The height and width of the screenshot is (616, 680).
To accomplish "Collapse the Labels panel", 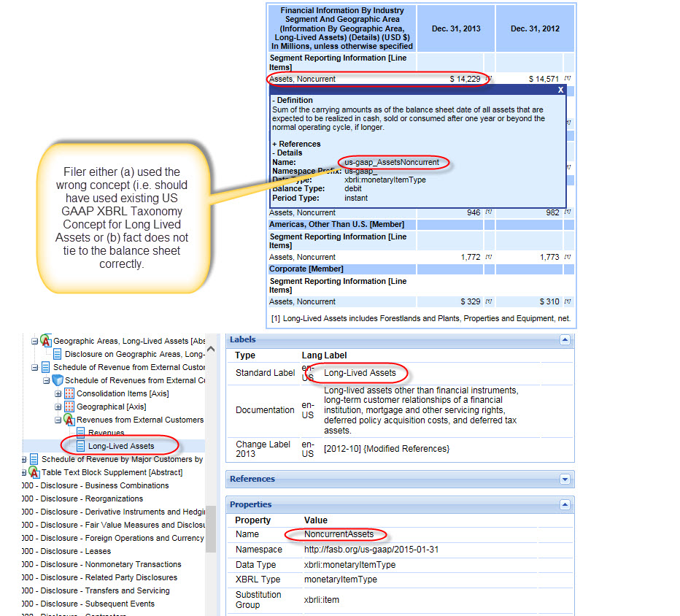I will pos(565,339).
